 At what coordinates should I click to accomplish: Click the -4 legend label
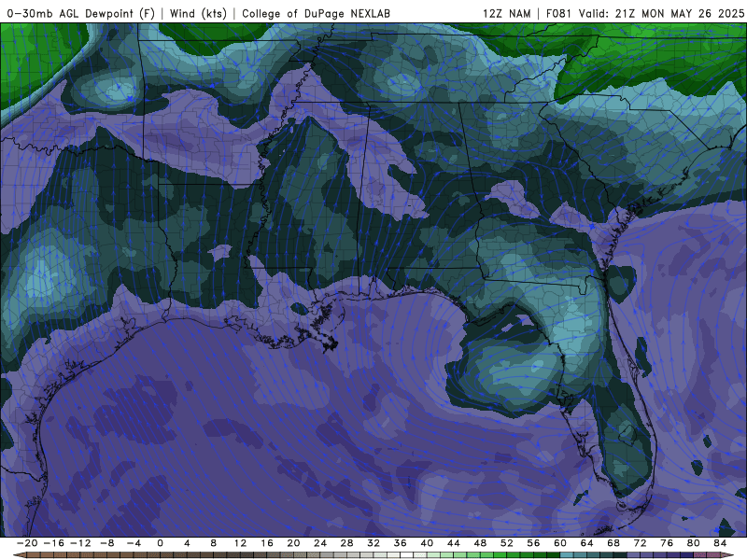[x=134, y=543]
